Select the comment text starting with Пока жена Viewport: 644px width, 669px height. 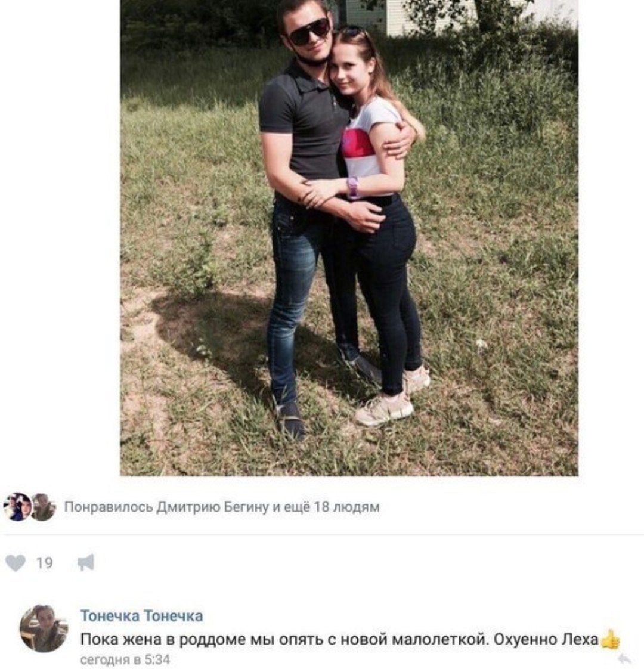(x=340, y=640)
